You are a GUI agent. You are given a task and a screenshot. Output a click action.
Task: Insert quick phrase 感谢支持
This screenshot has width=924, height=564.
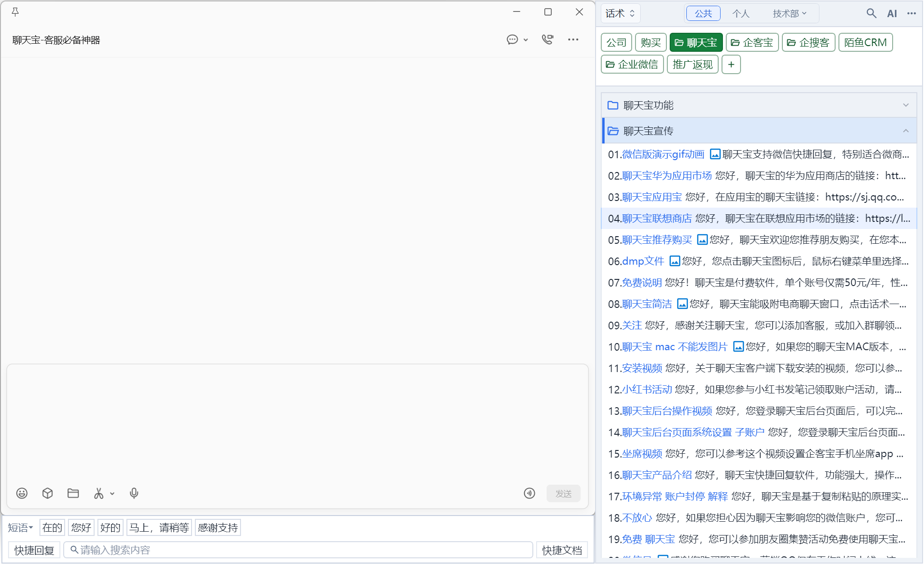(x=218, y=527)
